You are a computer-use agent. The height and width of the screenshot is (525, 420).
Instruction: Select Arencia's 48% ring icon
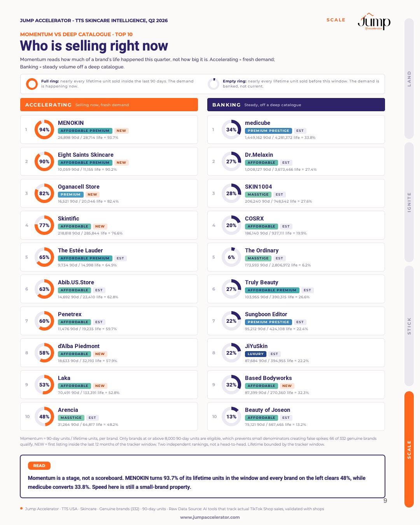[44, 416]
